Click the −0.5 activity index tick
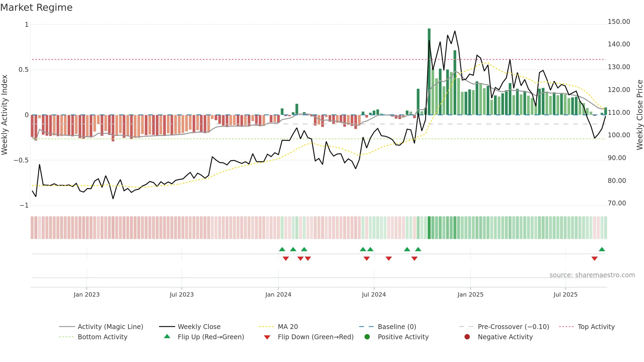 [x=21, y=160]
